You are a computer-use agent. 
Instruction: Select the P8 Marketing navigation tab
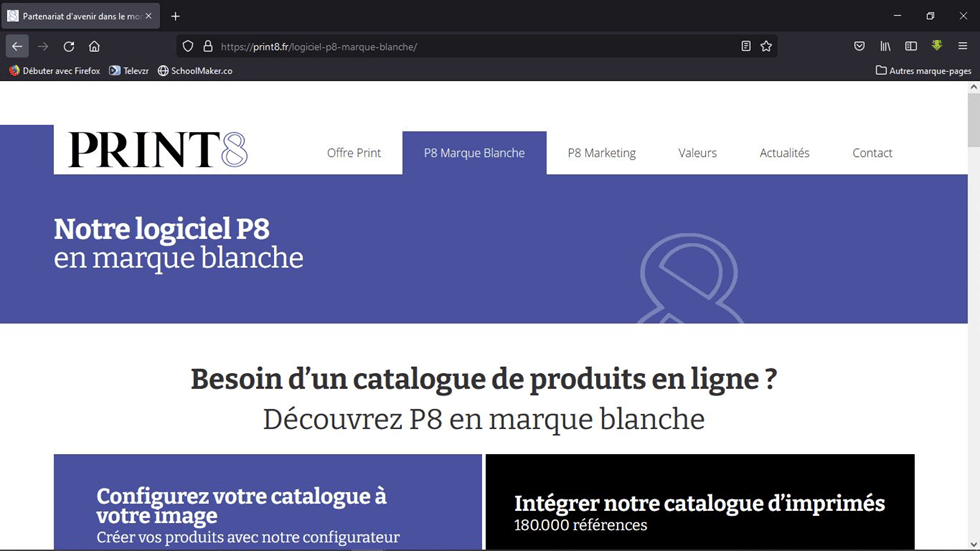point(601,153)
